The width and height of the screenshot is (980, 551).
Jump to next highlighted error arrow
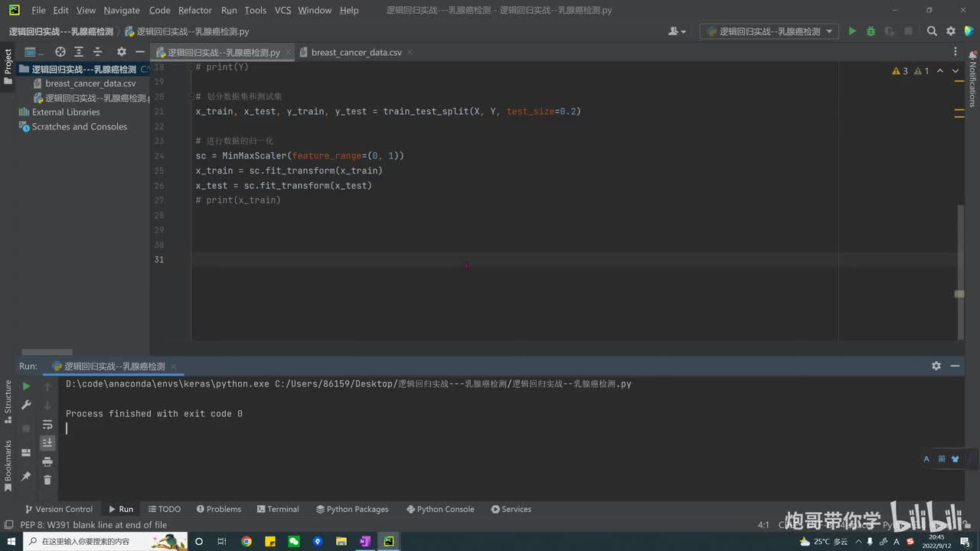956,70
